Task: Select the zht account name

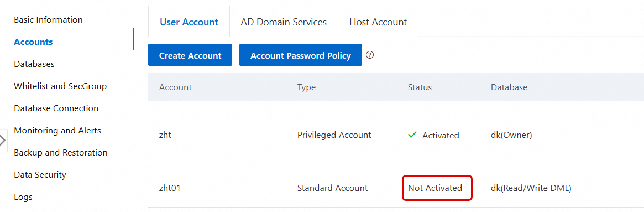Action: click(165, 135)
